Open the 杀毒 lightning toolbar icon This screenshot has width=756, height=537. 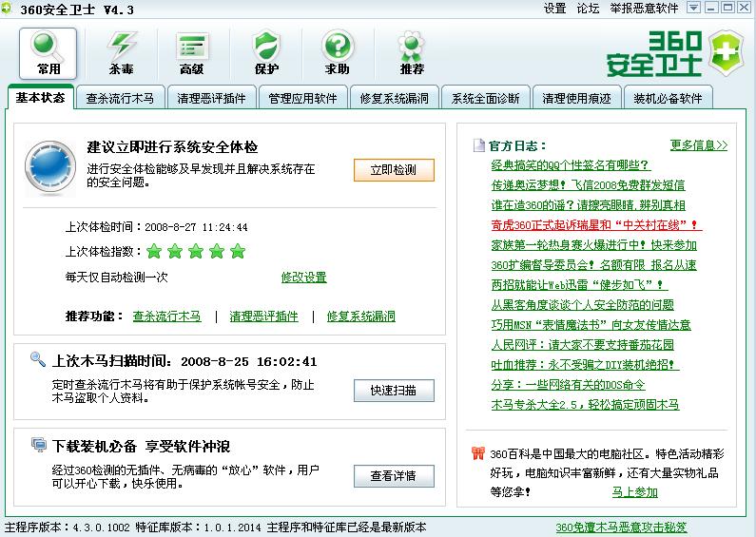click(x=121, y=53)
